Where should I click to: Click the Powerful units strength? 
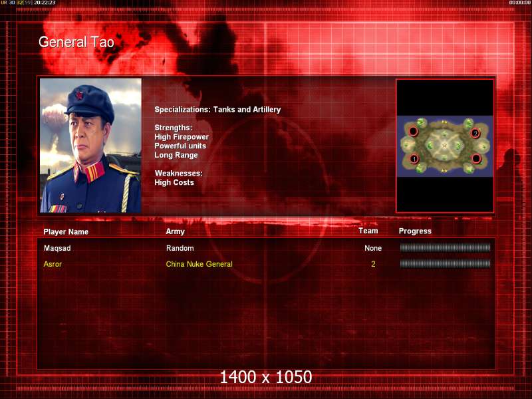tap(180, 146)
